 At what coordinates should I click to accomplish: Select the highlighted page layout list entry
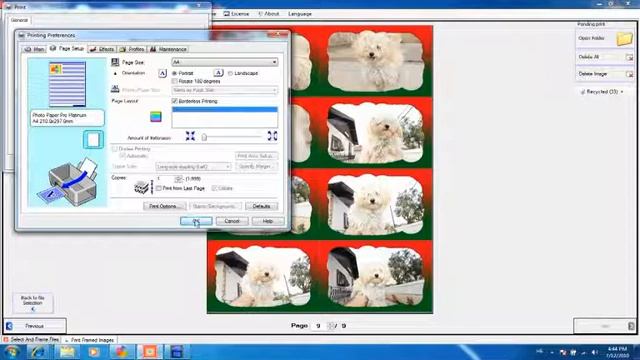click(x=225, y=109)
